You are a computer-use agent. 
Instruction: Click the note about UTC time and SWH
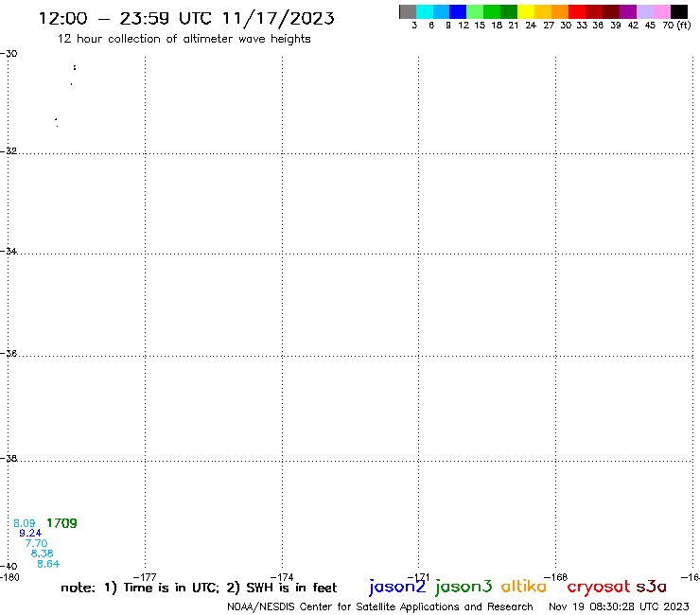click(x=199, y=588)
